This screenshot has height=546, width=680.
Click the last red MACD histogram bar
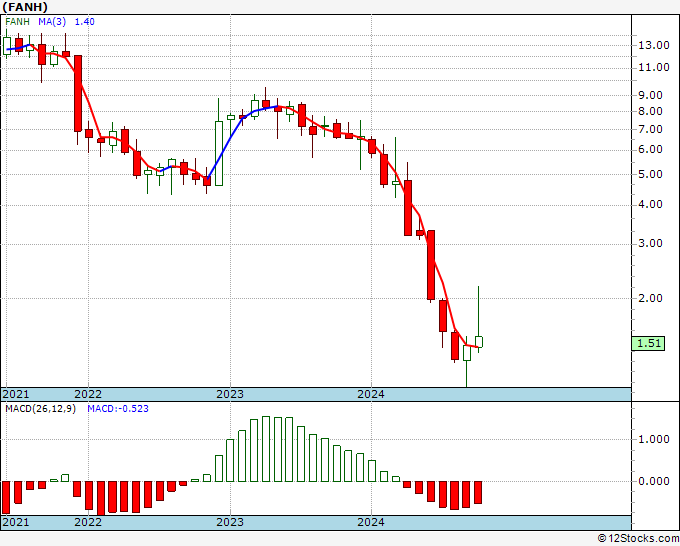(478, 492)
